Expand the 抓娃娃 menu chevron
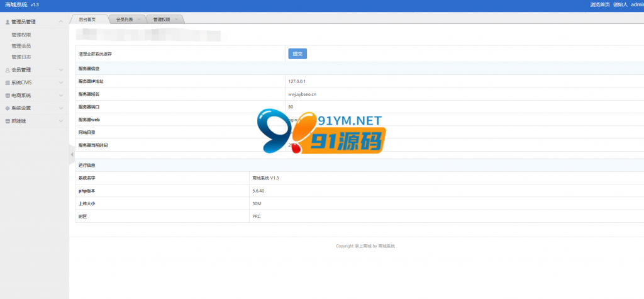Screen dimensions: 644x299 tap(61, 121)
